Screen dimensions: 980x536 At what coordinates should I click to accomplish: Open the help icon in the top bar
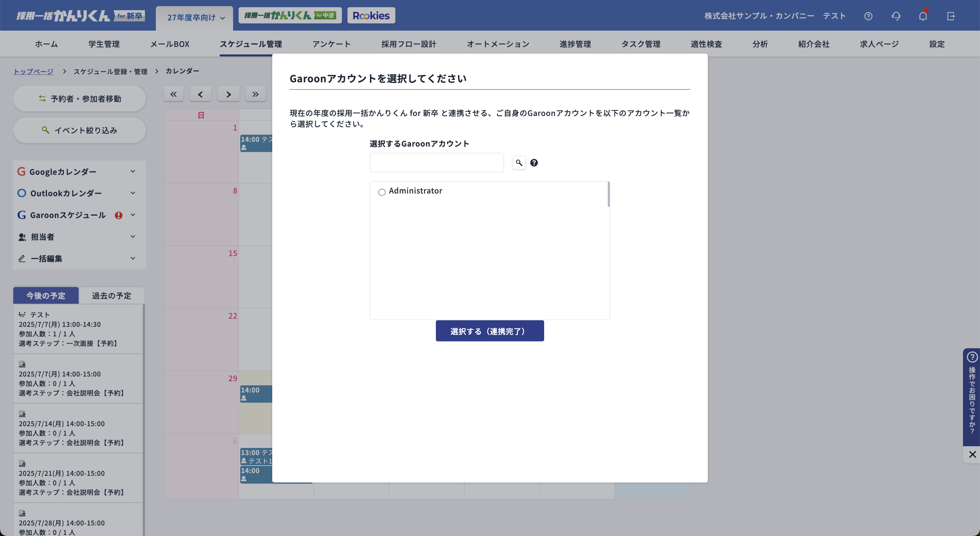(x=868, y=16)
